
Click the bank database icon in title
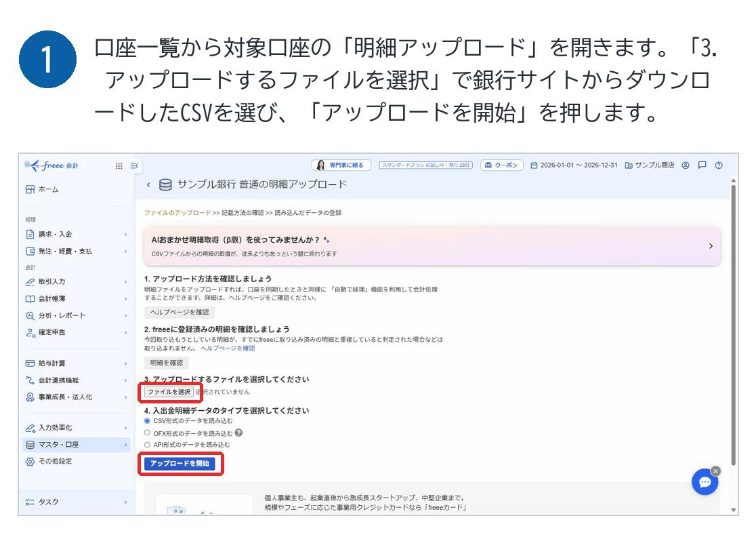(165, 185)
